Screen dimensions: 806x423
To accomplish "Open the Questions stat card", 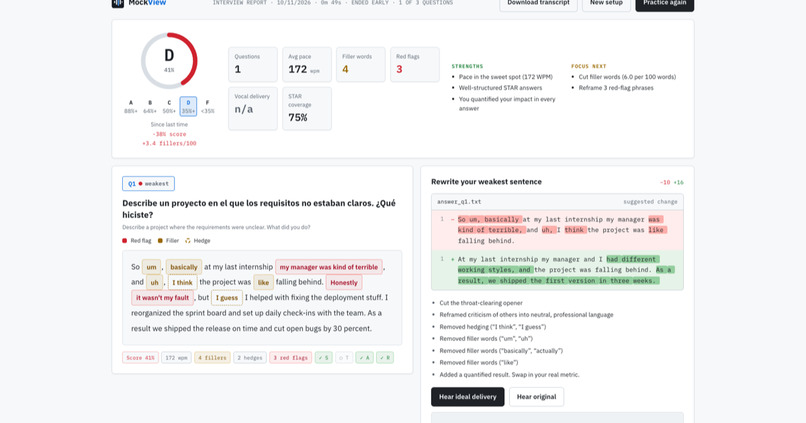I will [253, 64].
